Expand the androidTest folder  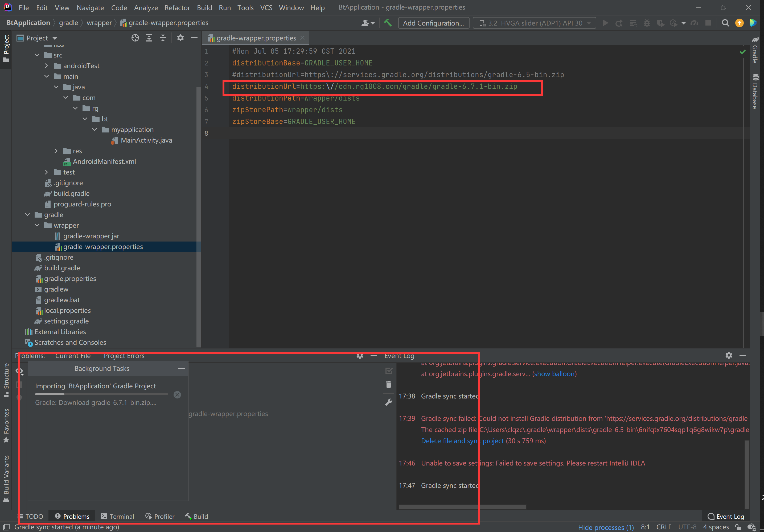tap(47, 65)
